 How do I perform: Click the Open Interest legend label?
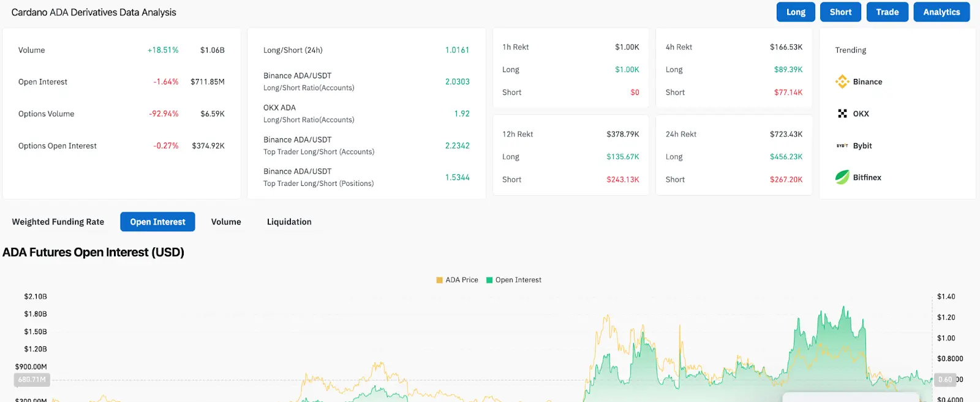518,280
